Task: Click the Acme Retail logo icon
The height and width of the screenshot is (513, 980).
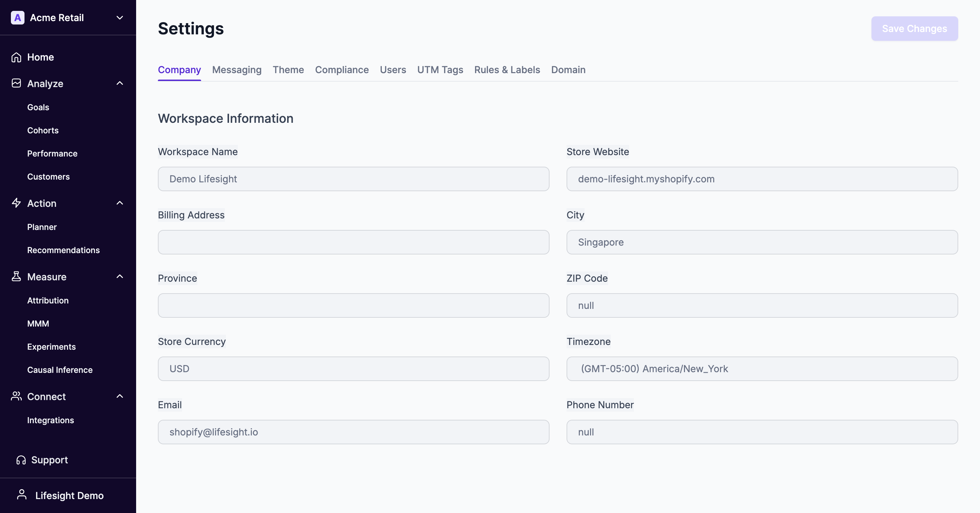Action: tap(17, 17)
